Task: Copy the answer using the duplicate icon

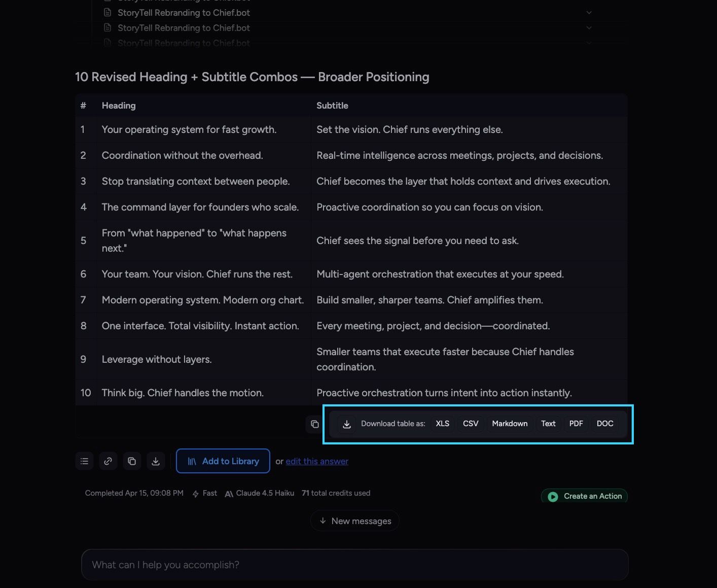Action: click(132, 461)
